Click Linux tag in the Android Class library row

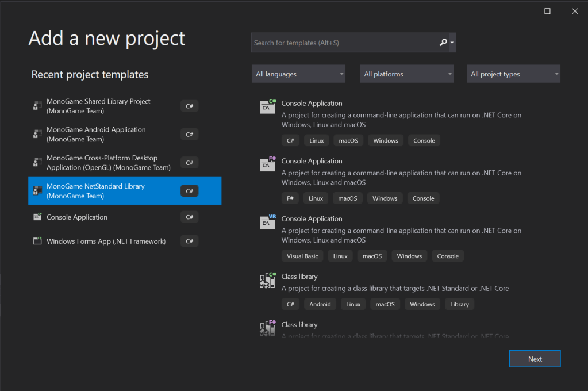(x=353, y=304)
